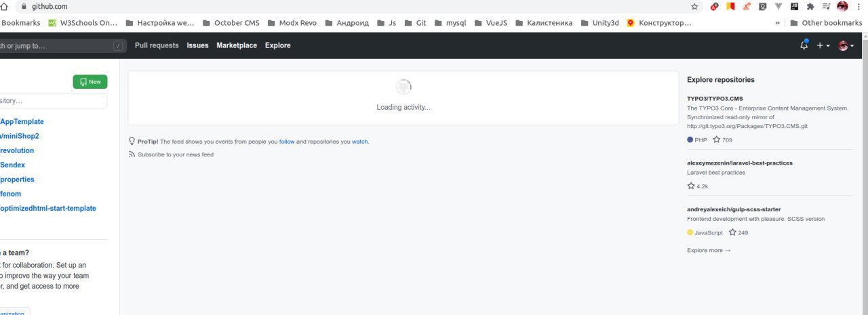The width and height of the screenshot is (868, 315).
Task: Click the JetBrains JB extension icon
Action: pyautogui.click(x=794, y=6)
